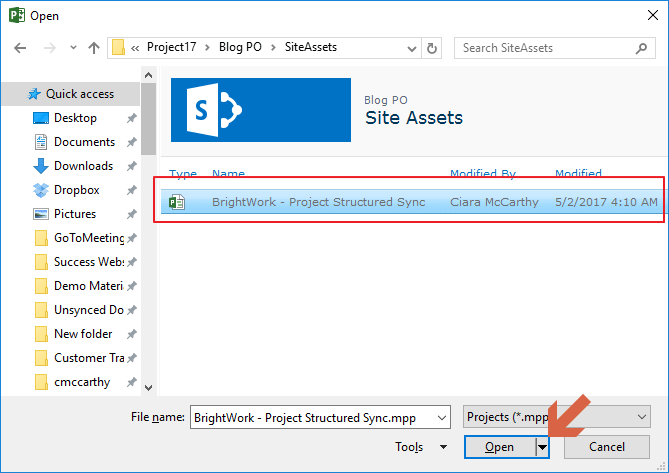Click the navigation pane scrollbar thumb

(148, 119)
